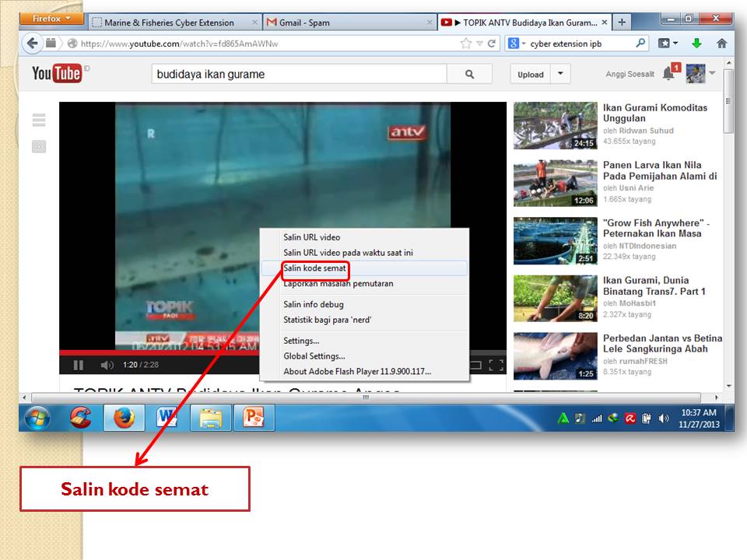Open the Firefox menu dropdown
747x560 pixels.
(51, 19)
